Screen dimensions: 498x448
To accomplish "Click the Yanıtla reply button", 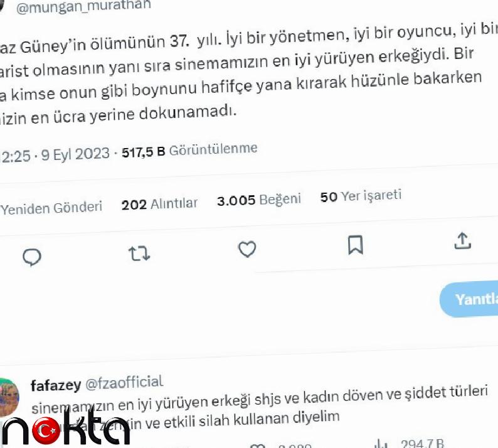I will (469, 299).
